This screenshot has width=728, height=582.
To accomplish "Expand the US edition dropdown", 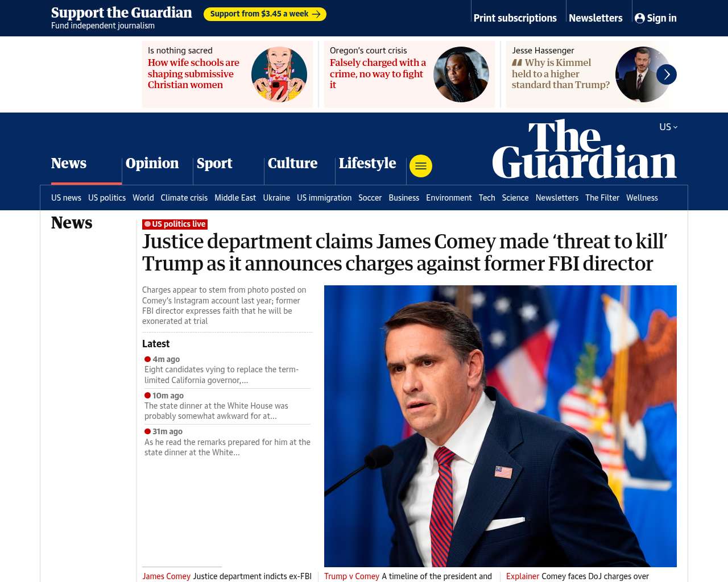I will [668, 127].
